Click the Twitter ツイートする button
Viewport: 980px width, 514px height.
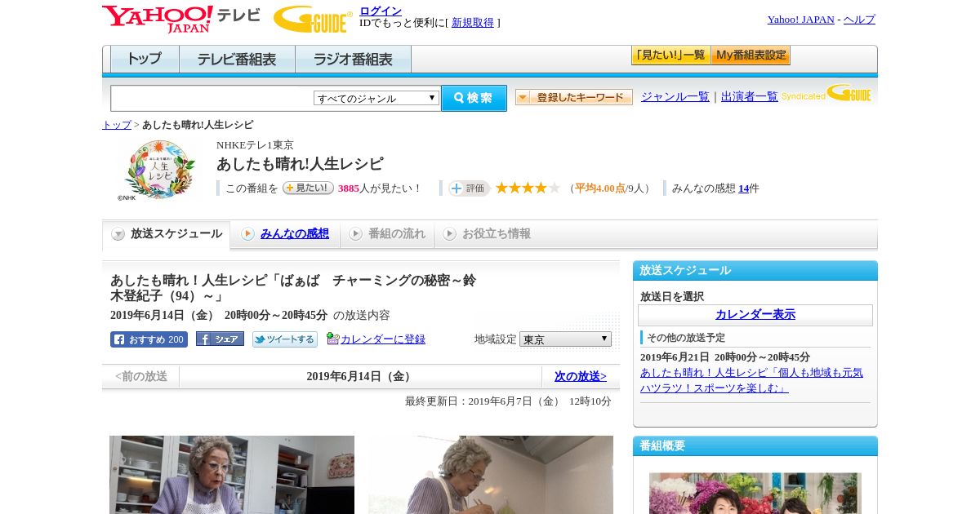[285, 339]
